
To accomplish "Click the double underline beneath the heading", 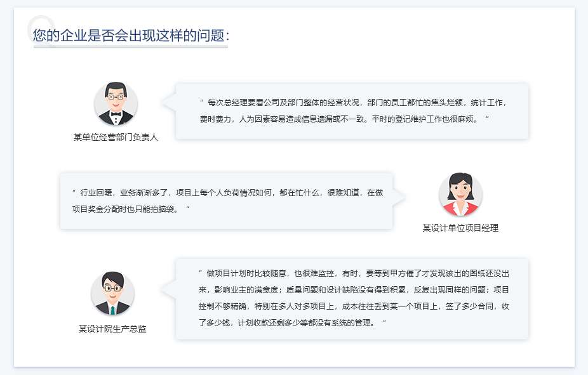I will coord(130,47).
